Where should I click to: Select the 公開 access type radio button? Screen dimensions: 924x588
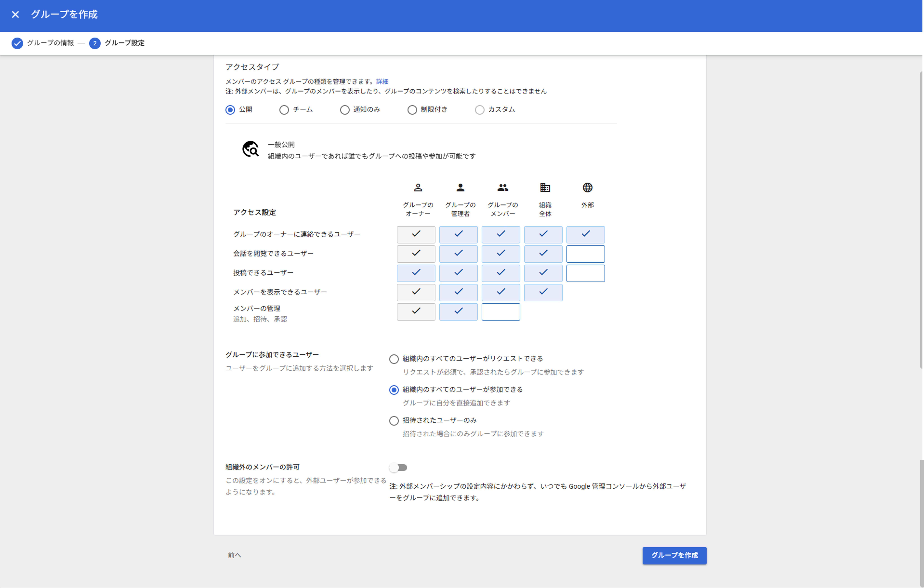pos(230,110)
